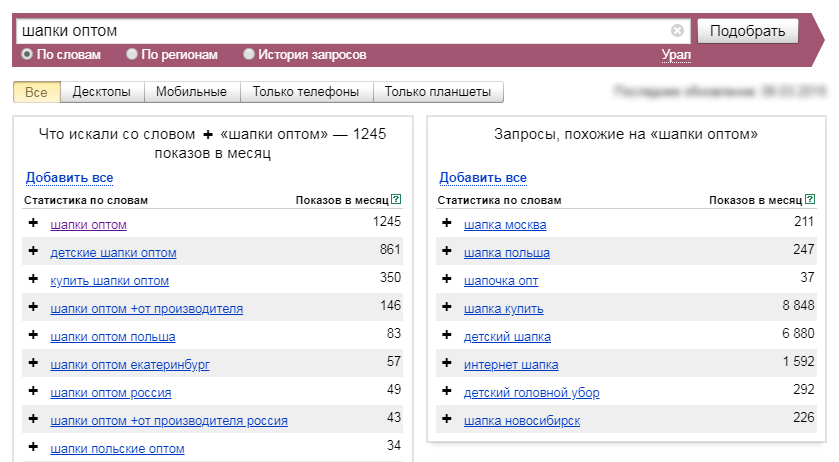Open the 'интернет шапка' link

point(511,365)
